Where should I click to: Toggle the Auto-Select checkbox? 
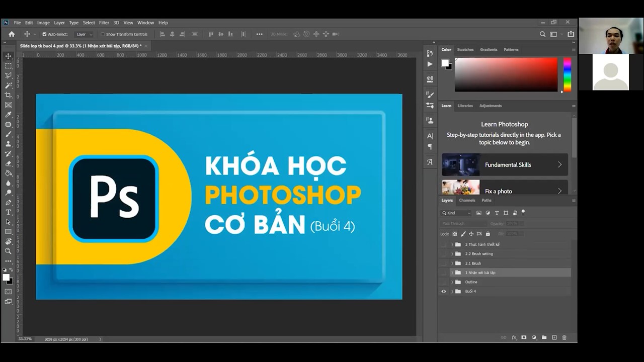pyautogui.click(x=44, y=34)
